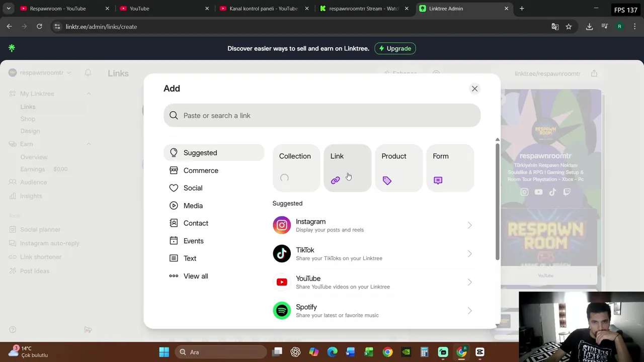This screenshot has width=644, height=362.
Task: Switch to Kanal kontrol paneli YouTube tab
Action: (263, 9)
